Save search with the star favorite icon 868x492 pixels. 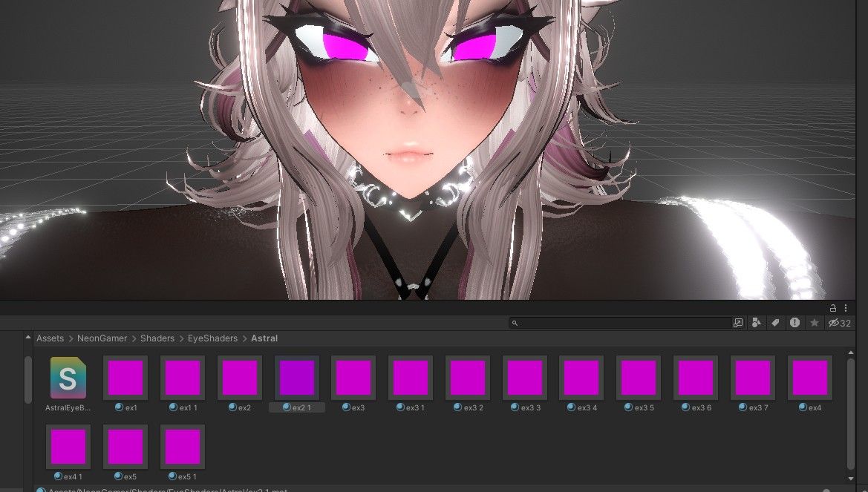click(815, 323)
